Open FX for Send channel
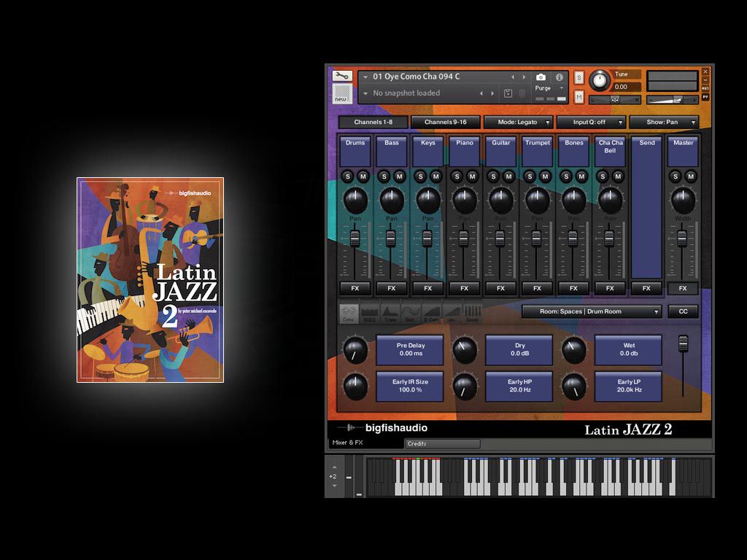The image size is (747, 560). 646,288
